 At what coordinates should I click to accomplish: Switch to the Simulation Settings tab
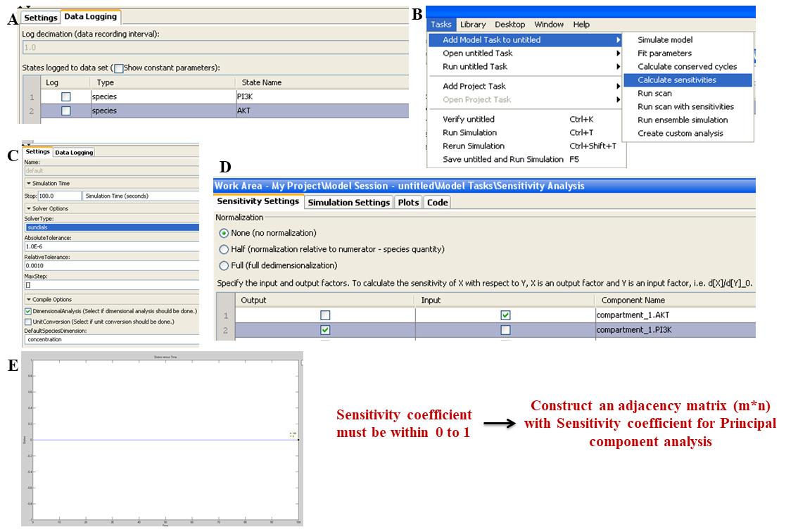tap(348, 202)
